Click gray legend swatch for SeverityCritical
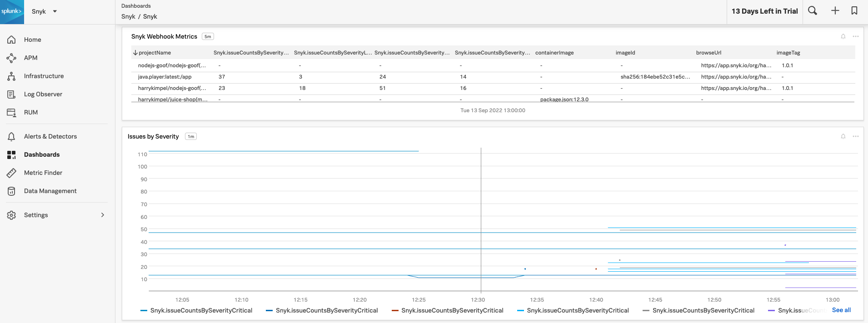Screen dimensions: 868x323 click(x=646, y=311)
